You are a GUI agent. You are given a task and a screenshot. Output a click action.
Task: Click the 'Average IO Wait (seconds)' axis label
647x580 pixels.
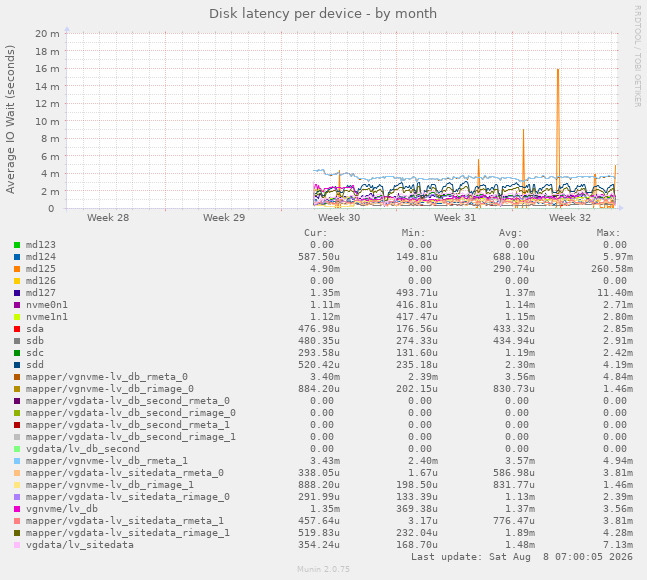coord(10,119)
